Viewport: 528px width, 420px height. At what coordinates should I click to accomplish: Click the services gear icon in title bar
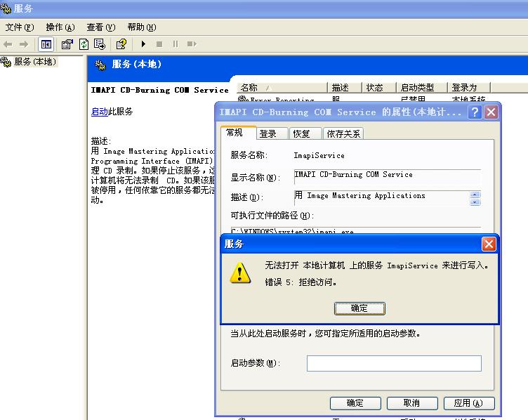coord(6,8)
